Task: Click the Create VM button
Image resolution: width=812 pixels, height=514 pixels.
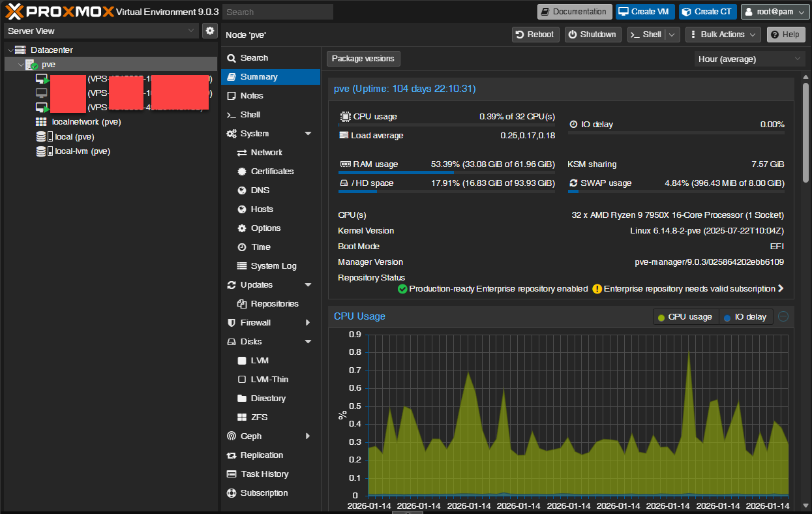Action: click(644, 11)
